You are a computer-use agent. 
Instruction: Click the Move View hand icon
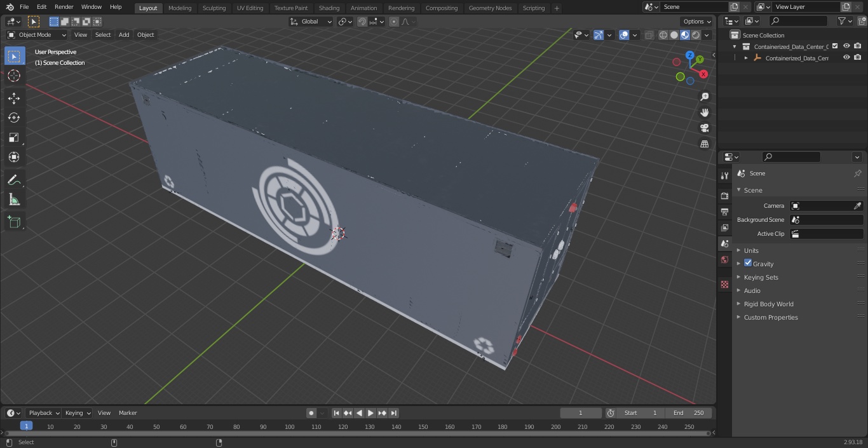(x=704, y=112)
